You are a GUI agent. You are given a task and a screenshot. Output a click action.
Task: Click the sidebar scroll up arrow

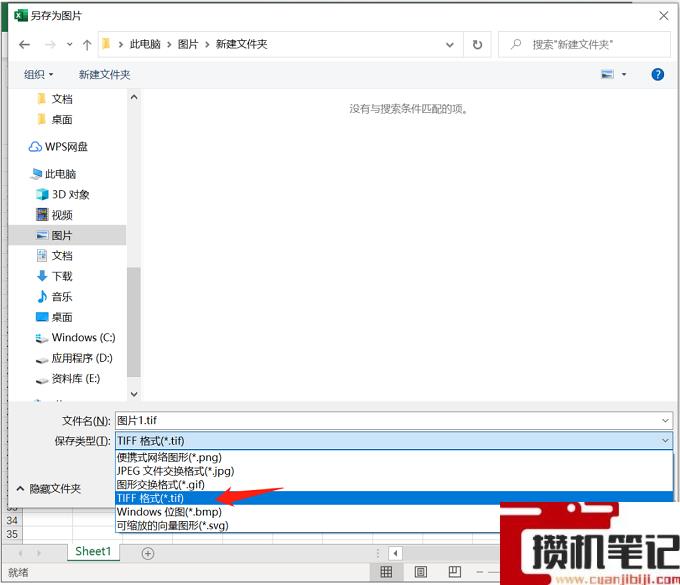pos(134,97)
